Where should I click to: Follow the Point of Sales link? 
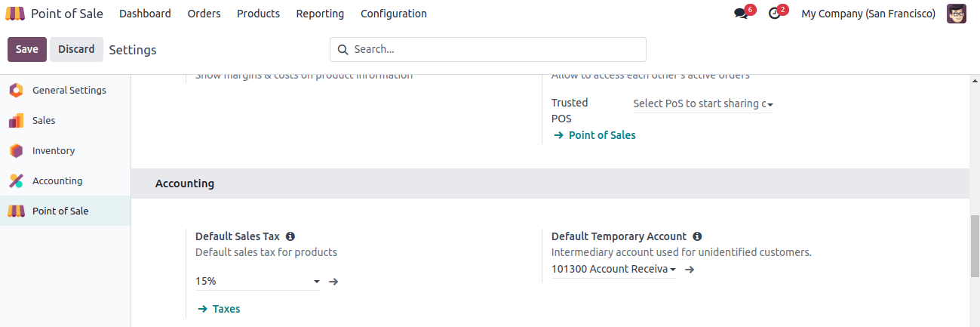click(594, 135)
